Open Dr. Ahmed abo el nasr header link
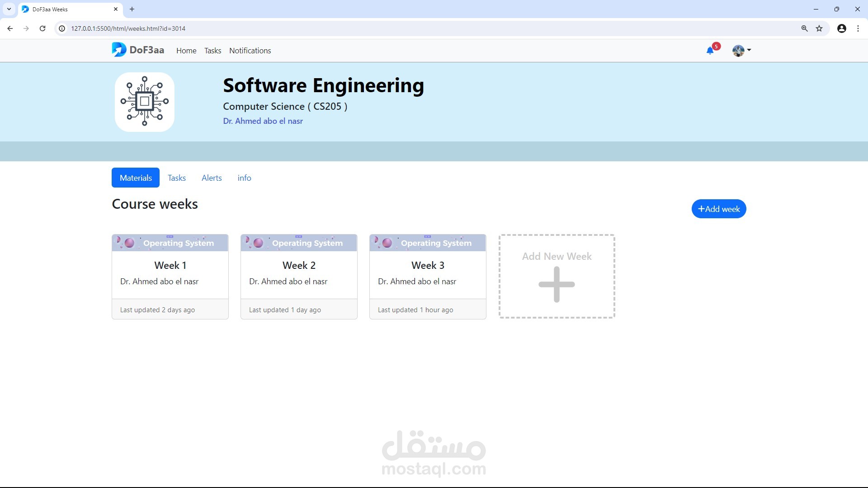The width and height of the screenshot is (868, 488). click(x=263, y=121)
